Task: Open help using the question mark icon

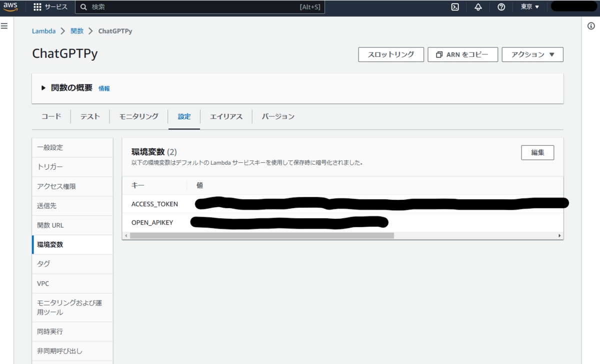Action: pyautogui.click(x=501, y=6)
